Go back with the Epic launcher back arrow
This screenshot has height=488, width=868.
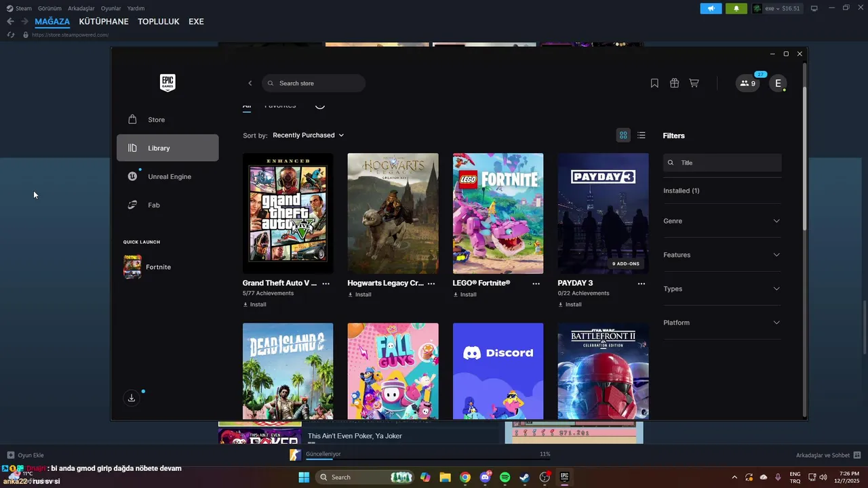click(250, 83)
